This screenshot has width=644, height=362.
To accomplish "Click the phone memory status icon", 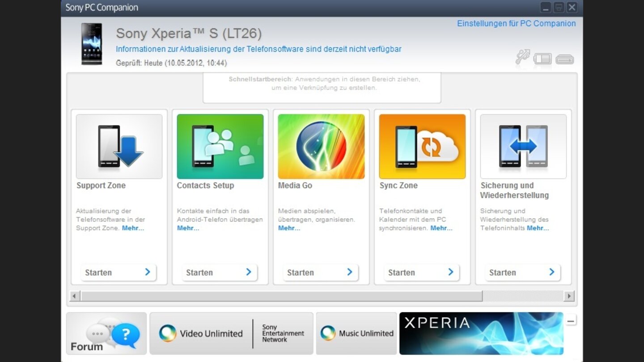I will (542, 59).
